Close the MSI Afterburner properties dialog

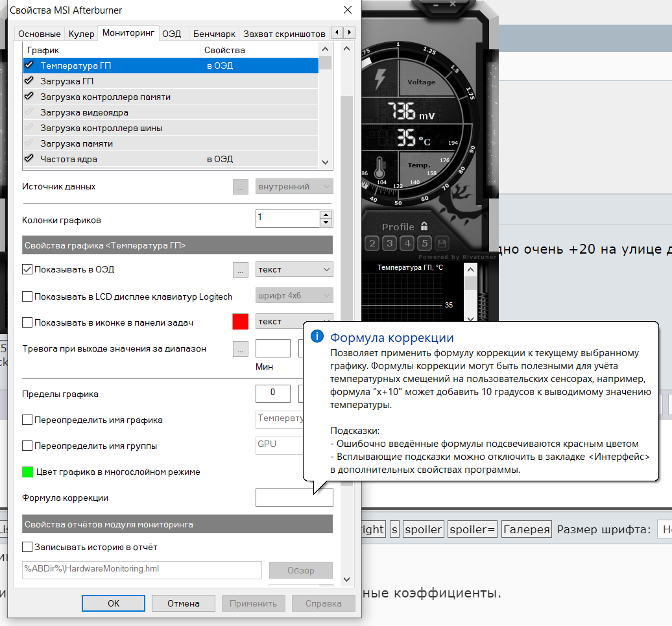point(348,10)
